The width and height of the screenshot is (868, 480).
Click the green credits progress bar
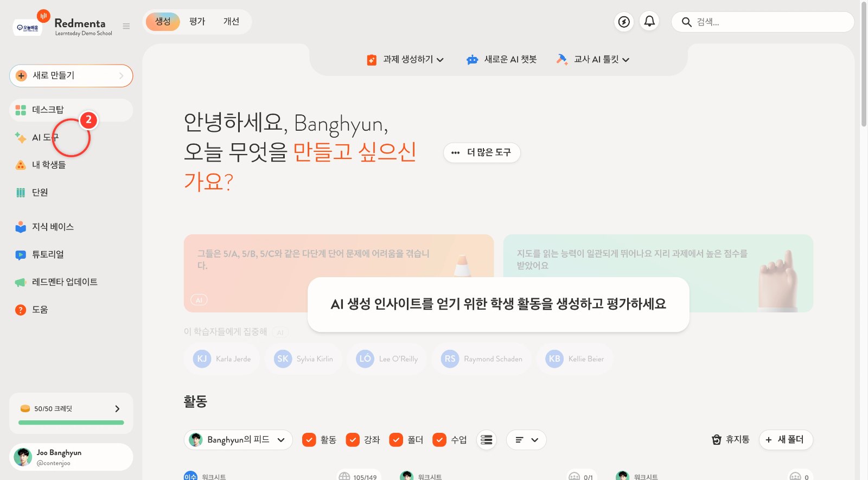point(71,423)
